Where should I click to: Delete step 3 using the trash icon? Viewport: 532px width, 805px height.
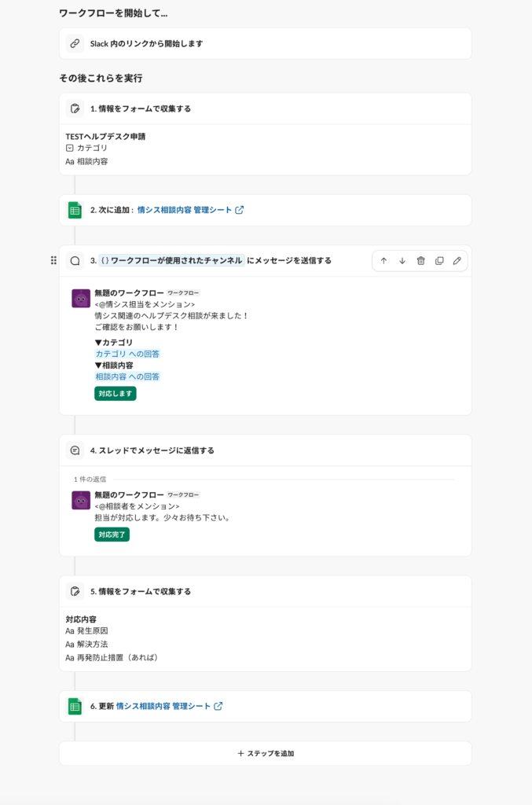[x=420, y=261]
